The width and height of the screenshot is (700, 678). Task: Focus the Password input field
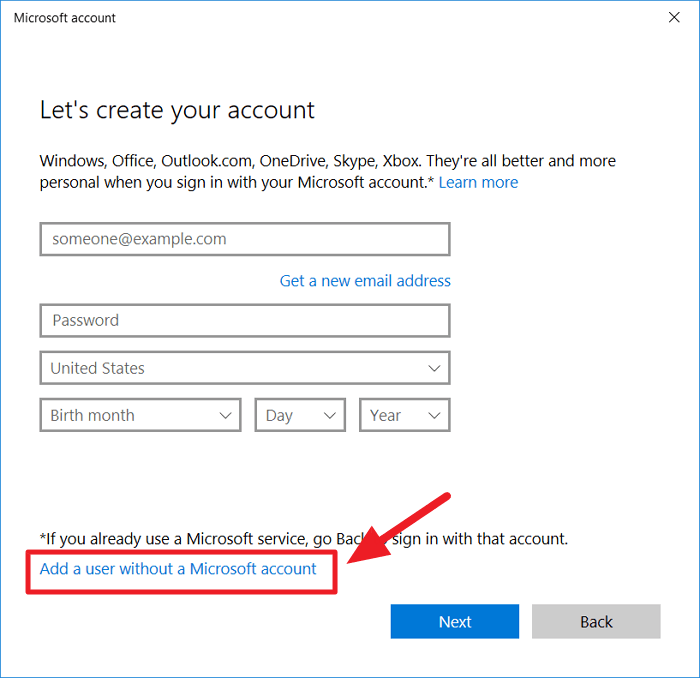pos(245,321)
